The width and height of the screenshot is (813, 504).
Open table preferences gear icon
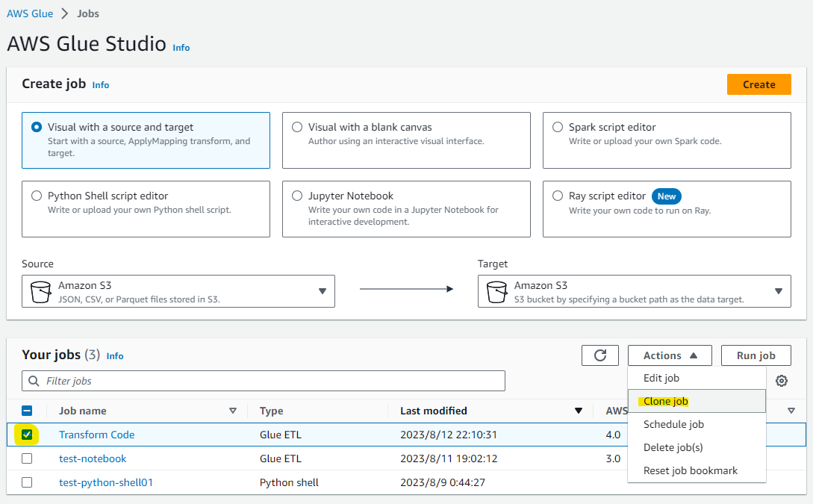(x=782, y=381)
